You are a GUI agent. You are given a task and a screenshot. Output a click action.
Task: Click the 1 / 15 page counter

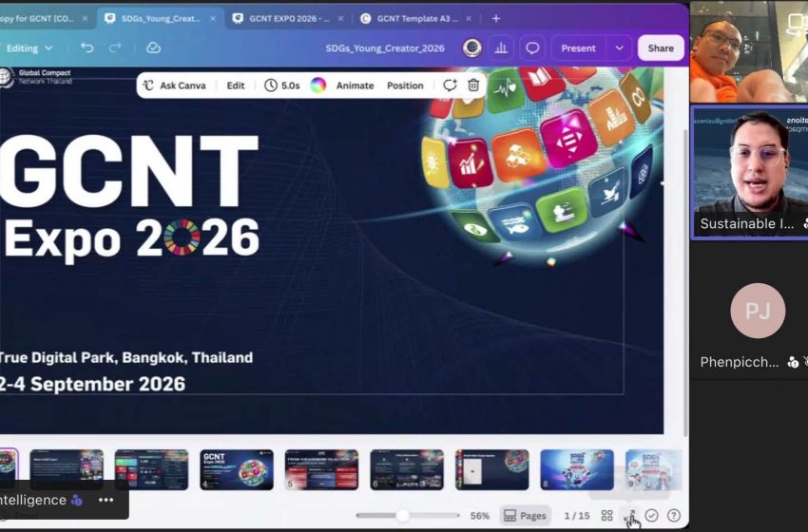577,516
